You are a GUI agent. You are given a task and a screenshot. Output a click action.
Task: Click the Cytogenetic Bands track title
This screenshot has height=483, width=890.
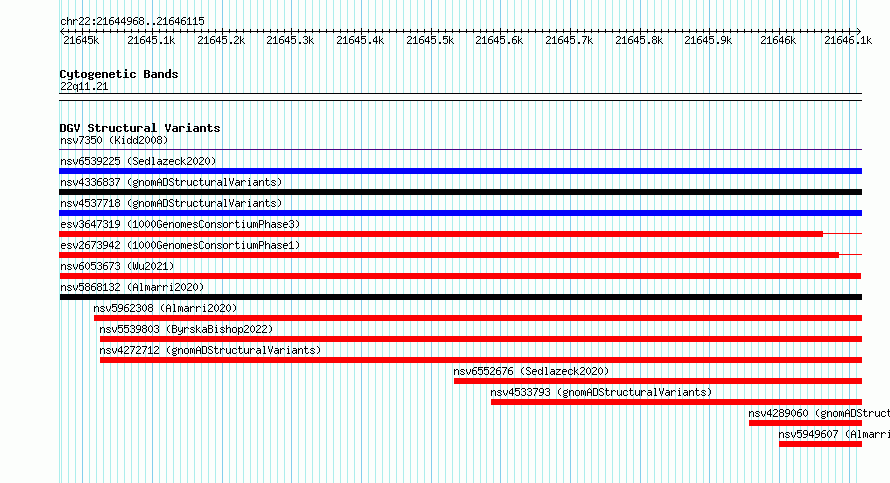pos(119,74)
